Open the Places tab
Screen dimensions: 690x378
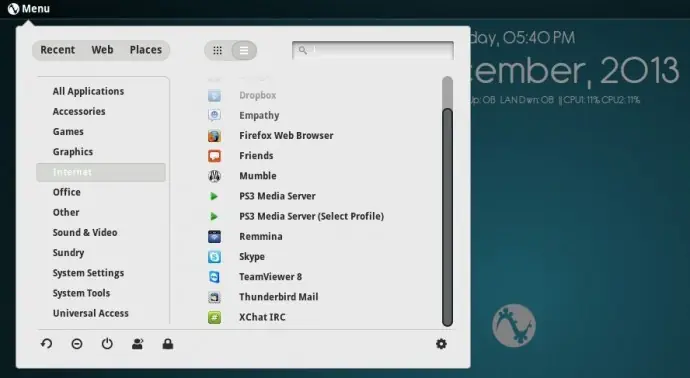click(146, 50)
